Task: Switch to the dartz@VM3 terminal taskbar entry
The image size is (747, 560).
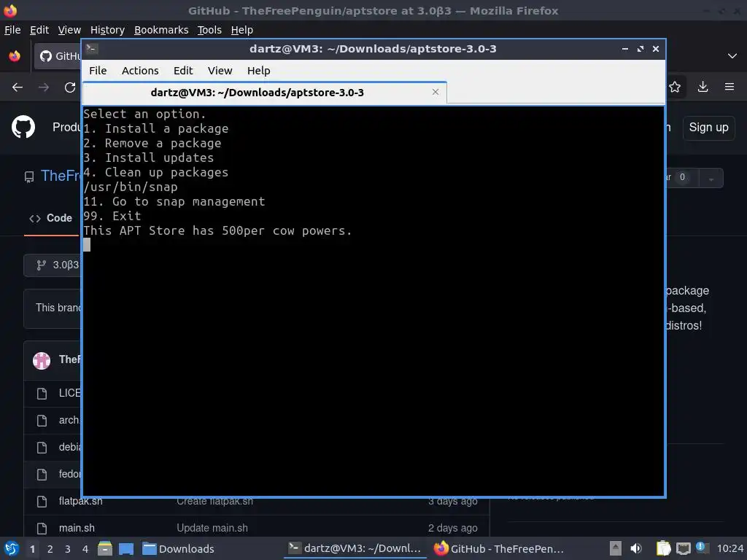Action: [x=355, y=548]
